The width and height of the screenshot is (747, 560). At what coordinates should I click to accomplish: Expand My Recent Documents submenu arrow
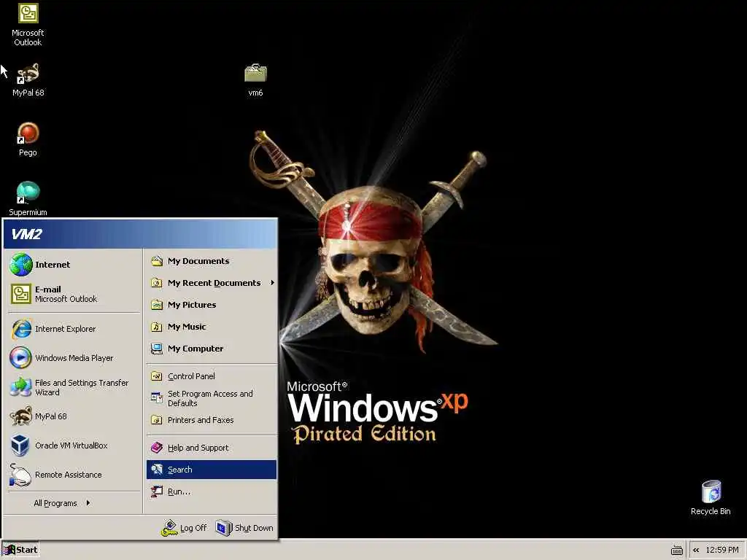273,283
